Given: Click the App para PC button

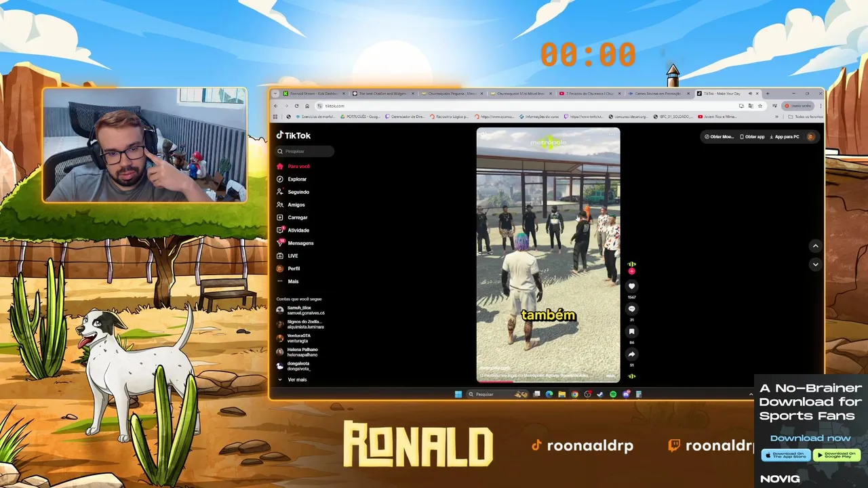Looking at the screenshot, I should point(784,136).
